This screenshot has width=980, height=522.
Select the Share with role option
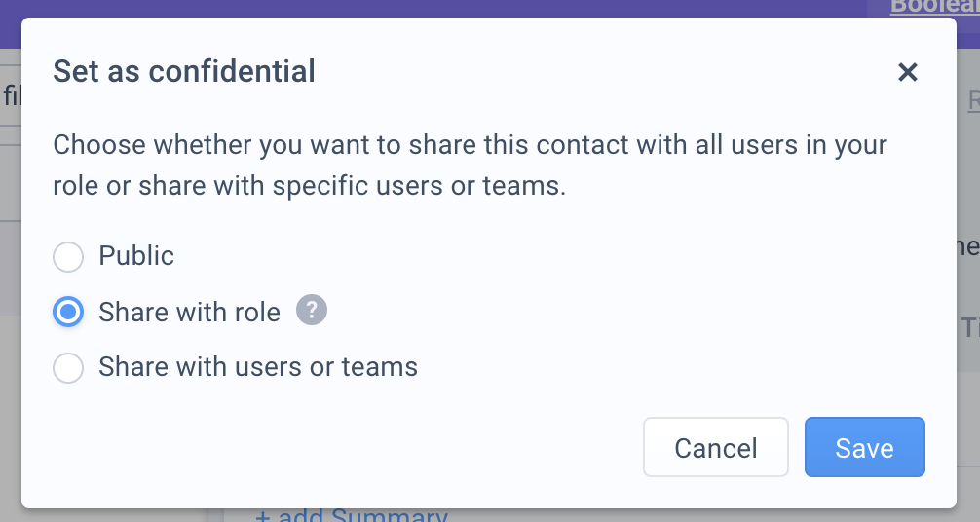coord(68,312)
